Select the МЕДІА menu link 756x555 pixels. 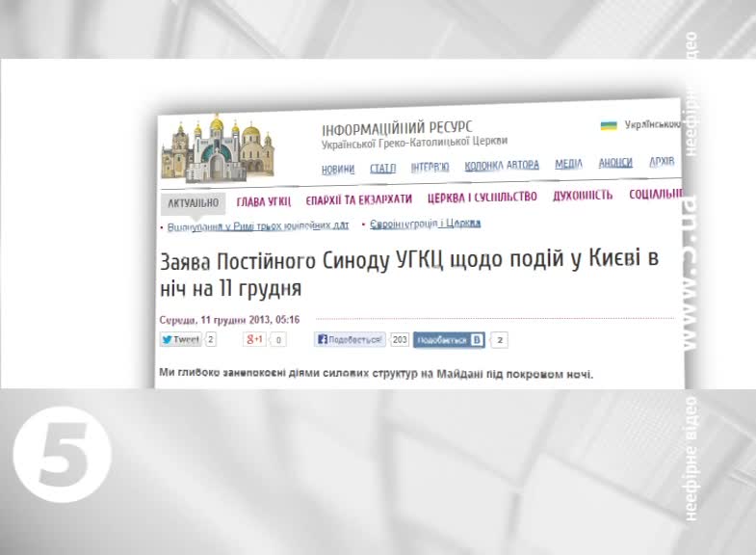pyautogui.click(x=568, y=164)
